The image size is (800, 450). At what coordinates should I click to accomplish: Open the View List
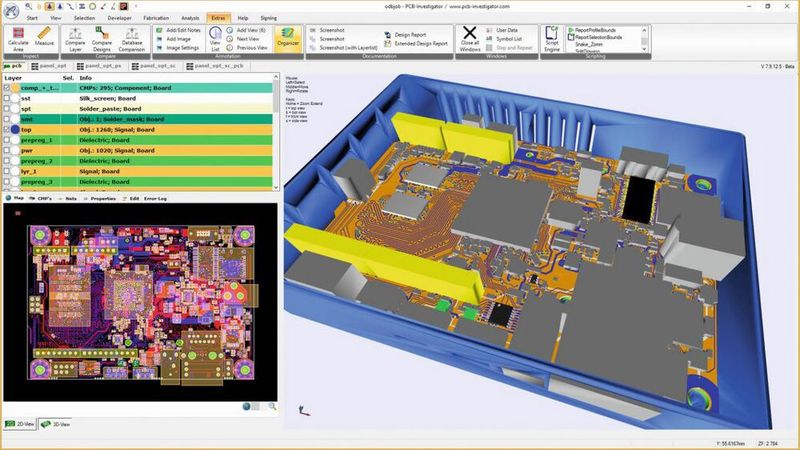(x=215, y=39)
